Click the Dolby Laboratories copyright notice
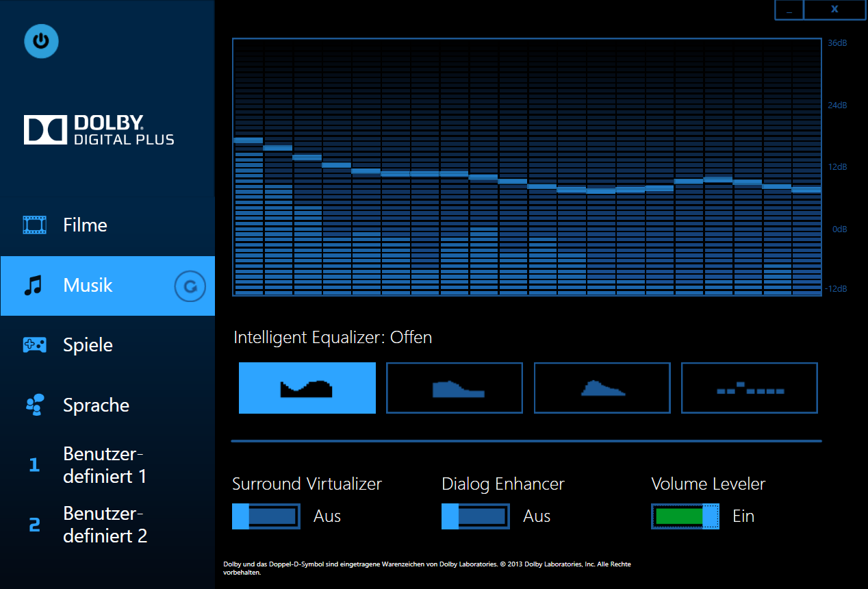Viewport: 868px width, 589px height. click(x=427, y=568)
